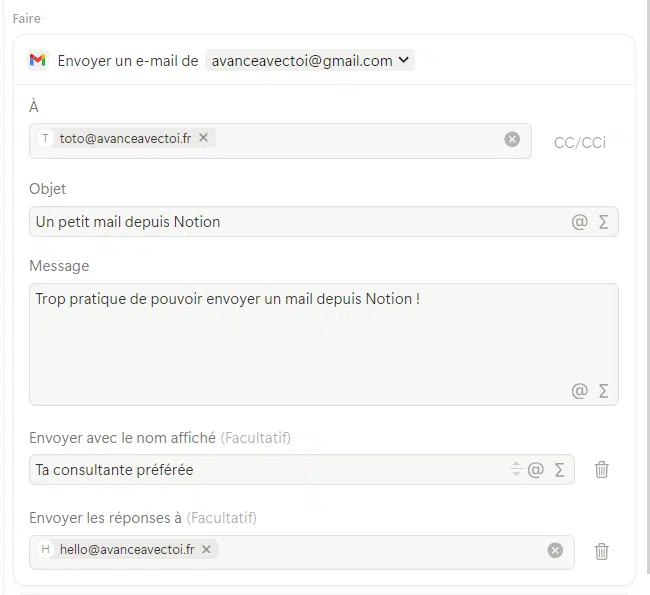Open the sender account dropdown avanceavectoi@gmail.com
Viewport: 650px width, 595px height.
pyautogui.click(x=310, y=61)
